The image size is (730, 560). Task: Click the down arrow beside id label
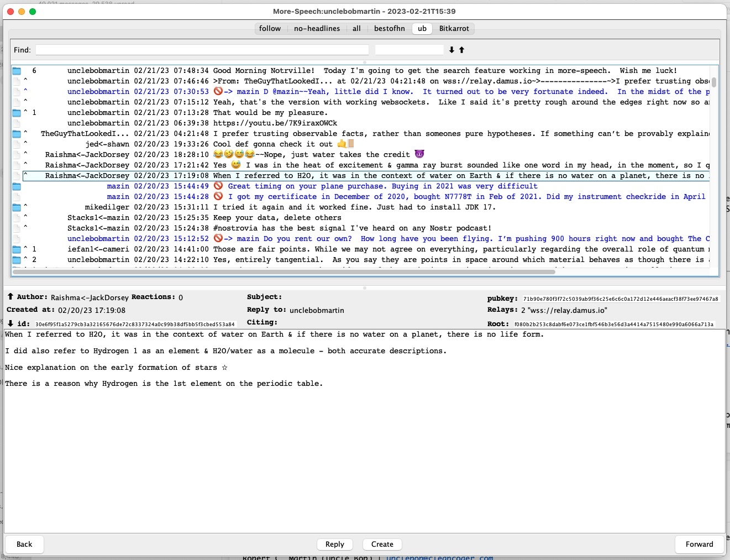(x=10, y=323)
